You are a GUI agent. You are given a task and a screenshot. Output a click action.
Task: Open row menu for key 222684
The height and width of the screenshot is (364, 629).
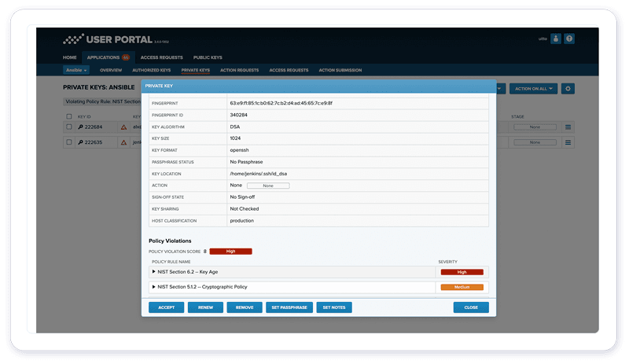[568, 127]
